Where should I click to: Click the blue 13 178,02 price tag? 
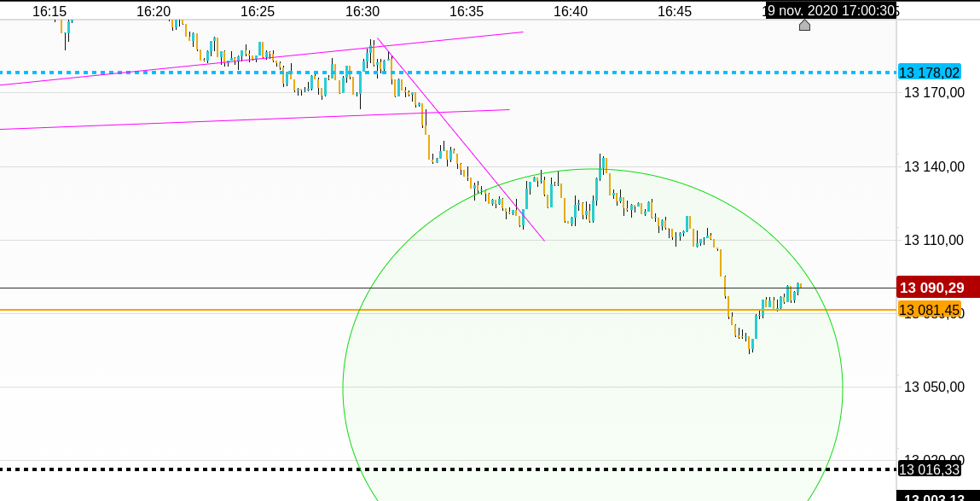tap(930, 73)
